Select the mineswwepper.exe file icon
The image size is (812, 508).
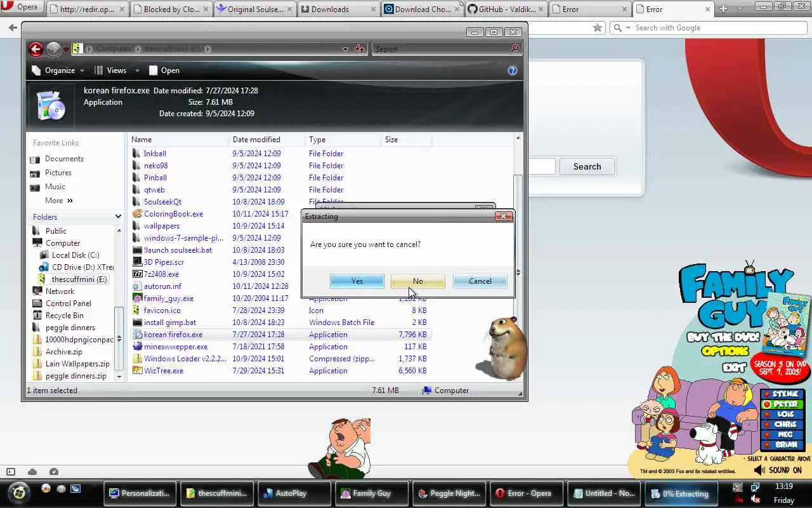[137, 347]
